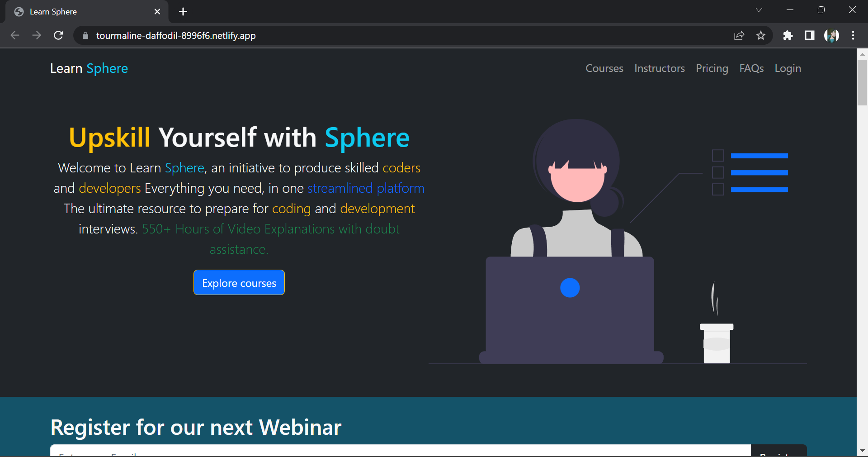Open the browser side panel icon
Viewport: 868px width, 457px height.
click(810, 36)
